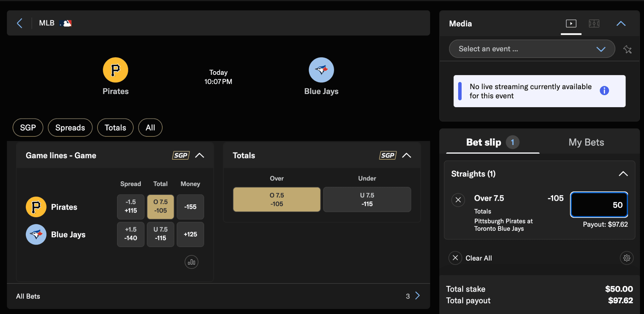Open MLB league logo link
The image size is (644, 314).
click(x=66, y=23)
